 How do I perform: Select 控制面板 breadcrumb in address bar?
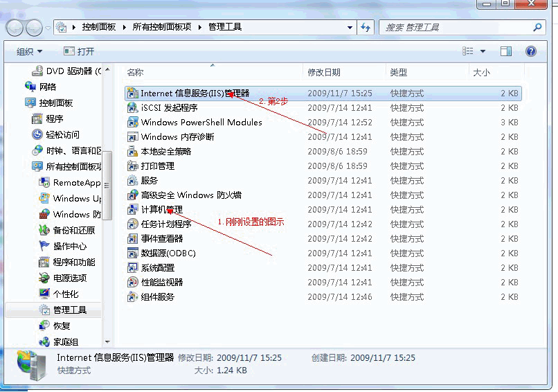pyautogui.click(x=98, y=27)
